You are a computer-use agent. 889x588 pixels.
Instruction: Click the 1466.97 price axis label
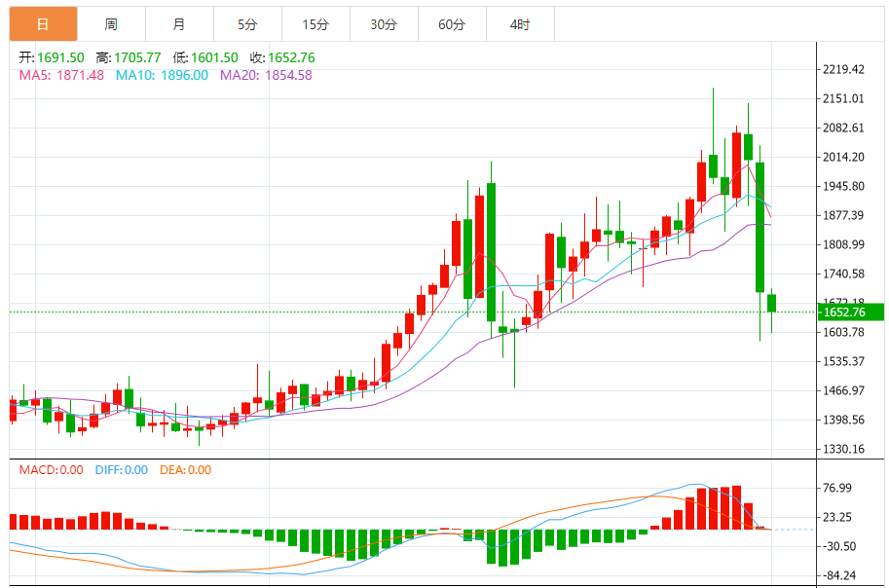pos(843,390)
